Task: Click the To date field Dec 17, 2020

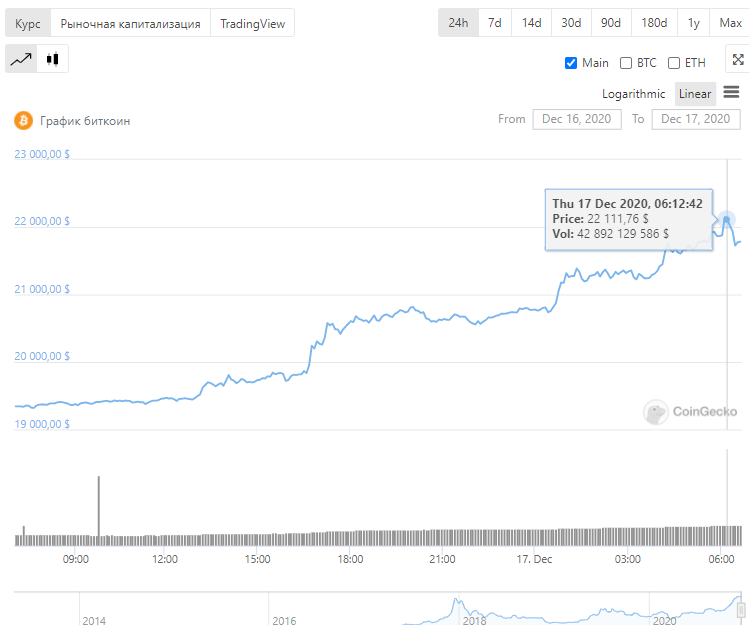Action: click(696, 119)
